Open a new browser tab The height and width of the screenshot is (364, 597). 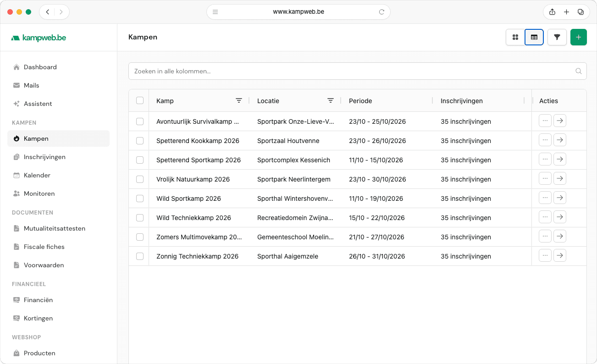click(566, 12)
